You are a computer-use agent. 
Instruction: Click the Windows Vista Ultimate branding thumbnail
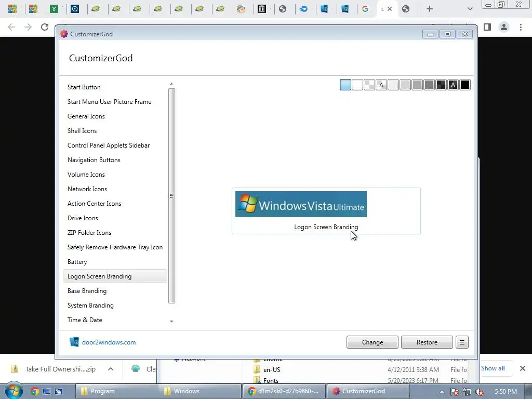point(301,204)
